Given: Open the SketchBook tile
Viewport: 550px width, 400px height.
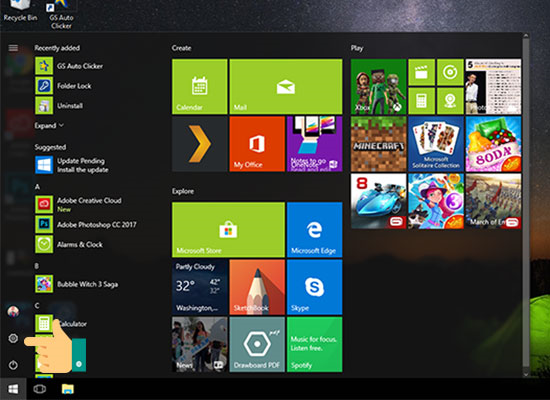Looking at the screenshot, I should click(x=257, y=287).
